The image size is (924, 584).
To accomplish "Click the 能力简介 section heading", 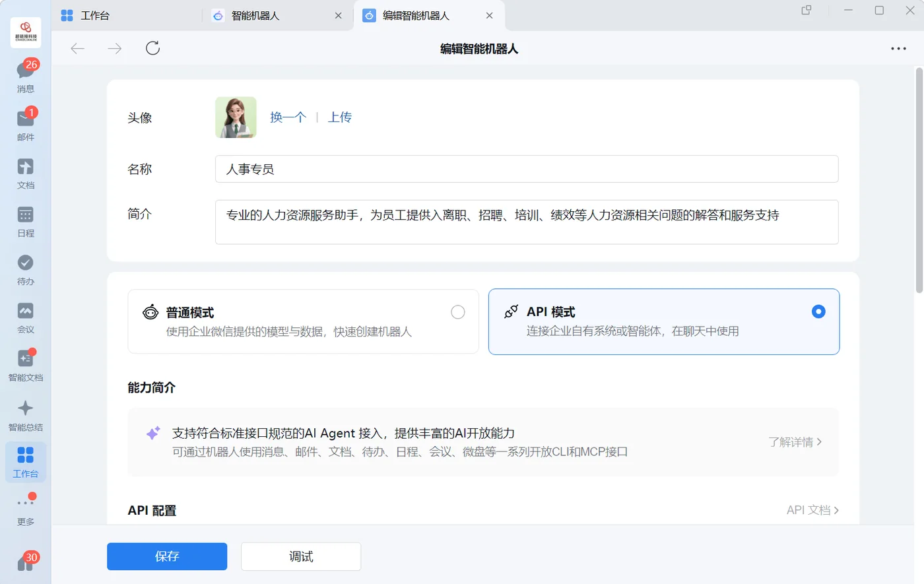I will pyautogui.click(x=152, y=387).
